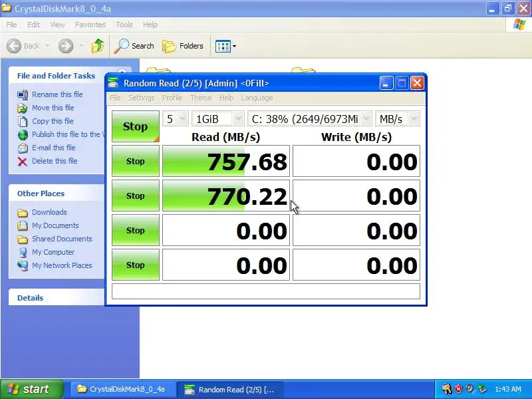Click the keys icon in system tray
532x399 pixels.
(446, 389)
